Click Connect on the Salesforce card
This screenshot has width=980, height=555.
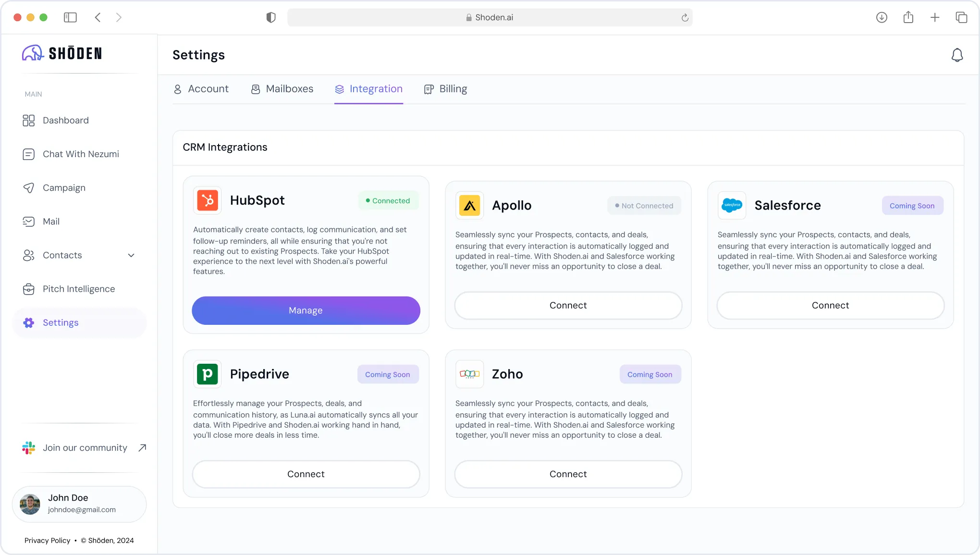pos(831,305)
